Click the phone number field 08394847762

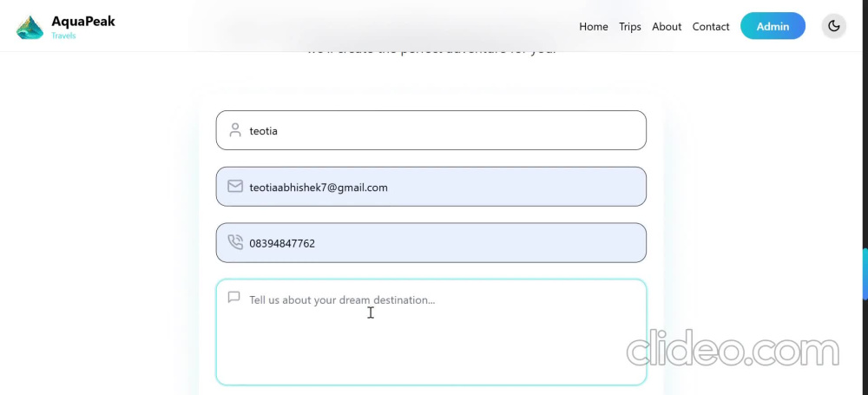coord(431,243)
